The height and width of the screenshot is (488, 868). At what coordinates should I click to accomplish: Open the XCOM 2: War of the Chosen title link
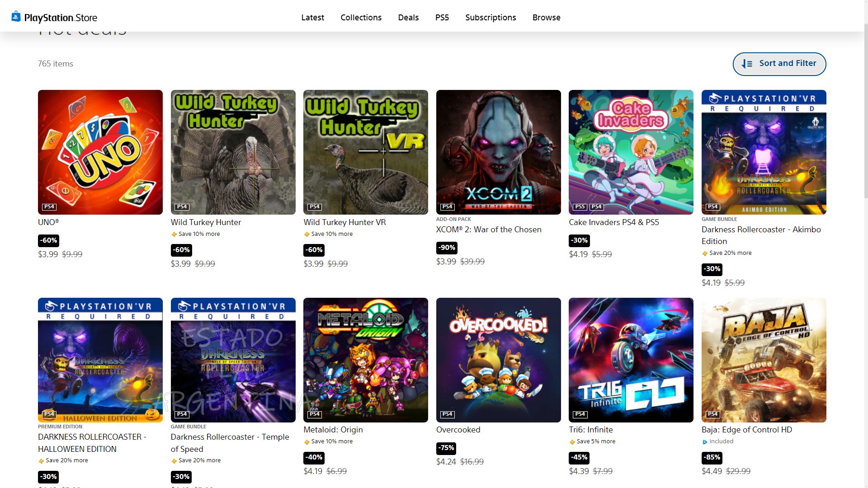coord(488,230)
